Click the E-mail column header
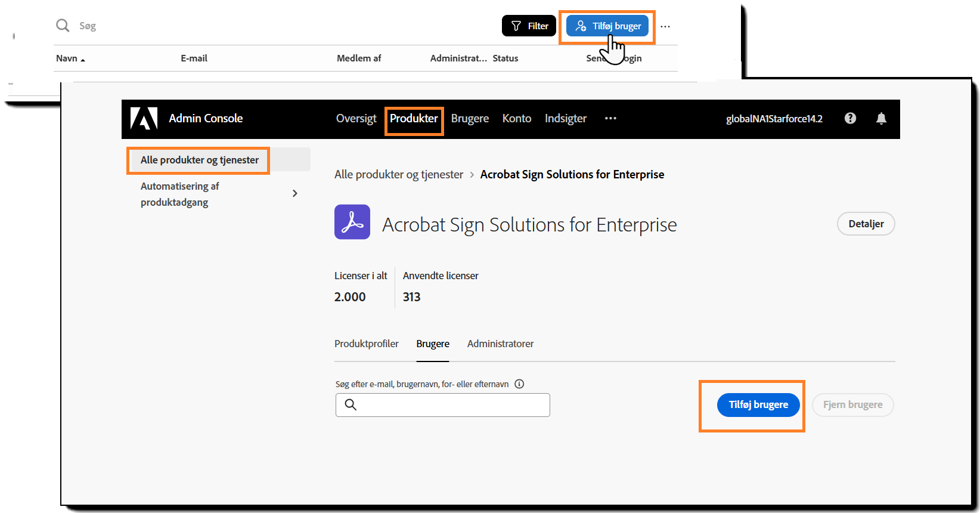Image resolution: width=980 pixels, height=513 pixels. tap(194, 58)
